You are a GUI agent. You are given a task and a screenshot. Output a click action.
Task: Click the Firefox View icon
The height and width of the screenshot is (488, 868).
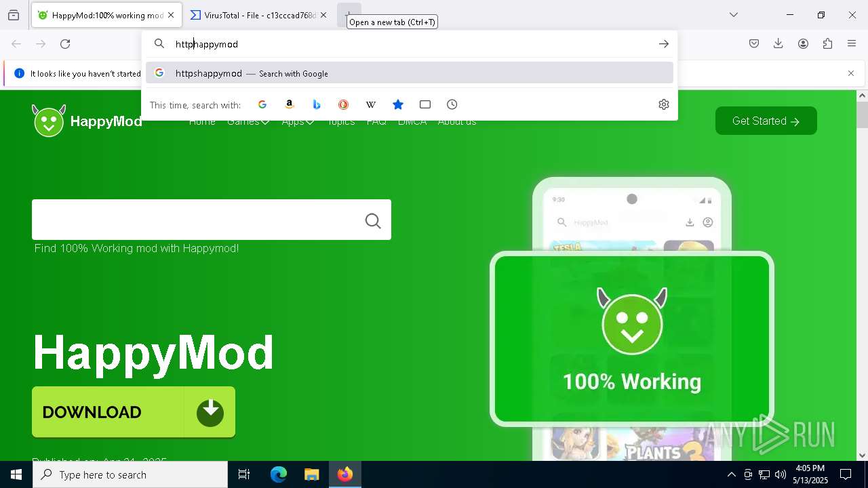pos(14,15)
